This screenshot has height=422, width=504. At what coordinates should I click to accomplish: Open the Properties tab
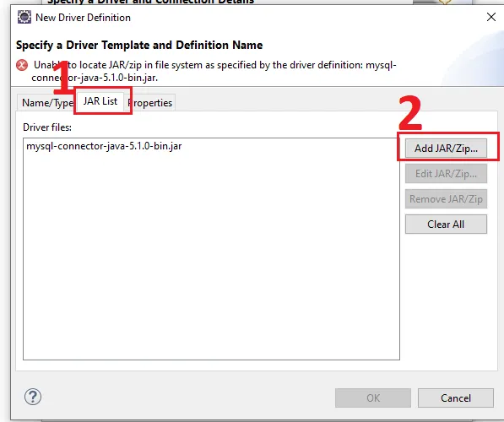[x=150, y=103]
